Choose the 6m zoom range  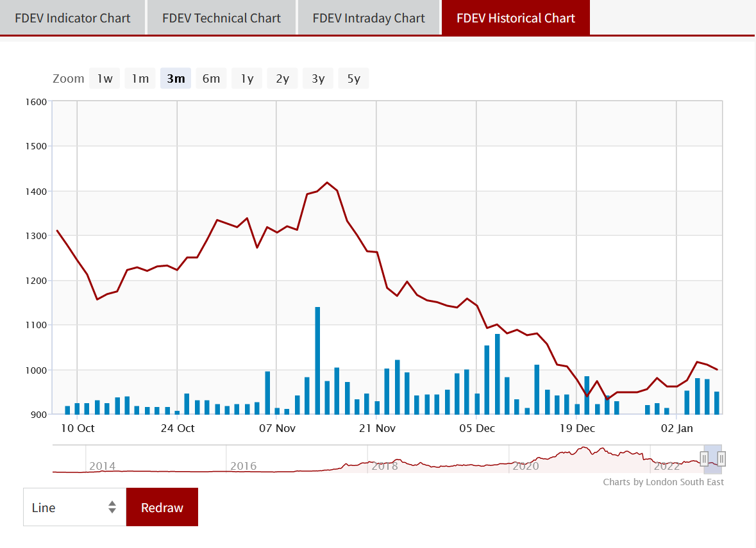coord(211,79)
